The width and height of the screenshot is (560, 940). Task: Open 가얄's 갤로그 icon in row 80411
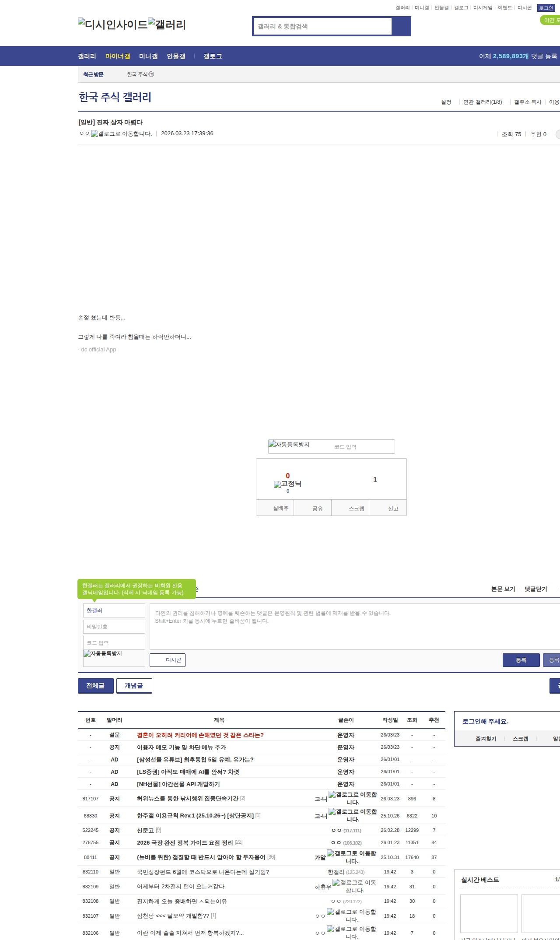point(352,857)
